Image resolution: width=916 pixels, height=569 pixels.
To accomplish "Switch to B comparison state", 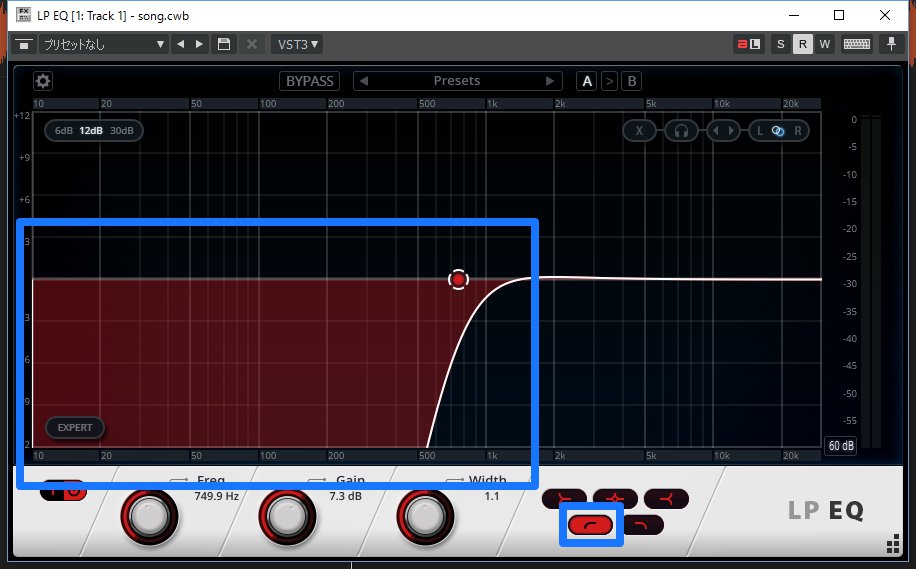I will [632, 81].
